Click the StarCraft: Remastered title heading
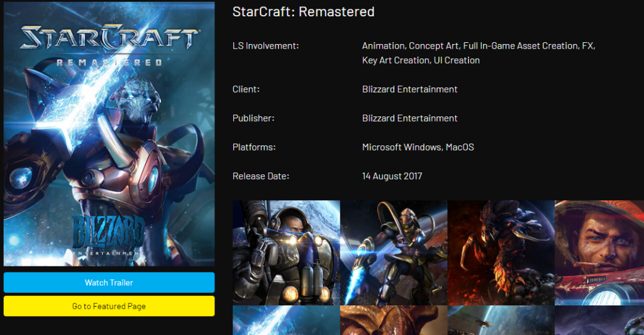The width and height of the screenshot is (644, 335). (304, 12)
